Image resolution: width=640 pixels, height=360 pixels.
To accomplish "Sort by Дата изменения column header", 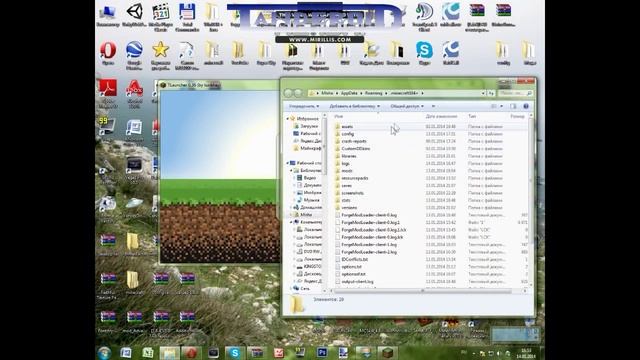I will pos(441,116).
